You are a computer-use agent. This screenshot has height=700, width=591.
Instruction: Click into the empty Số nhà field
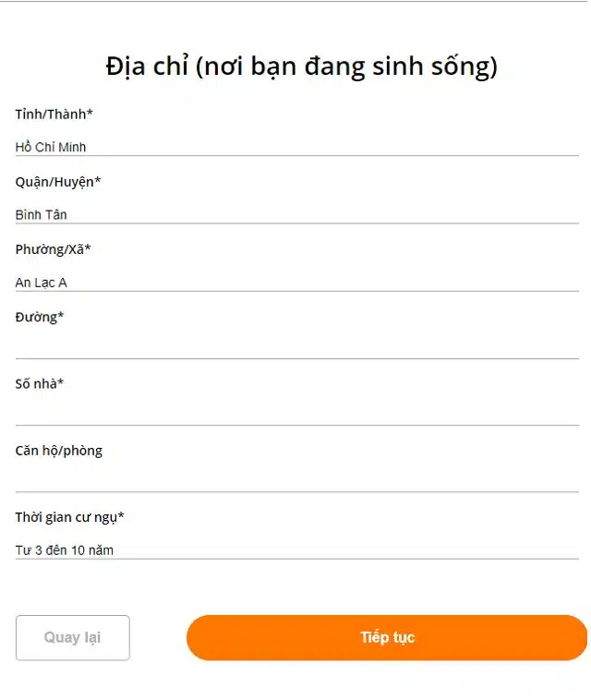point(295,413)
